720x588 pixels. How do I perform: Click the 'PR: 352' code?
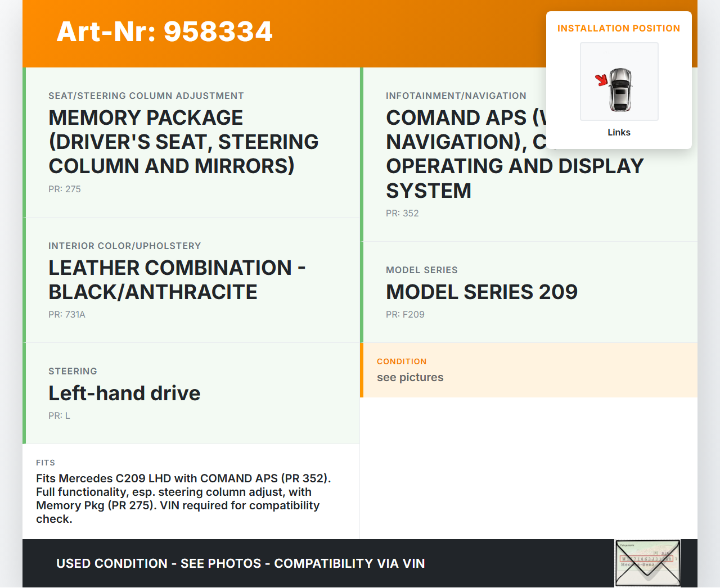pyautogui.click(x=402, y=213)
